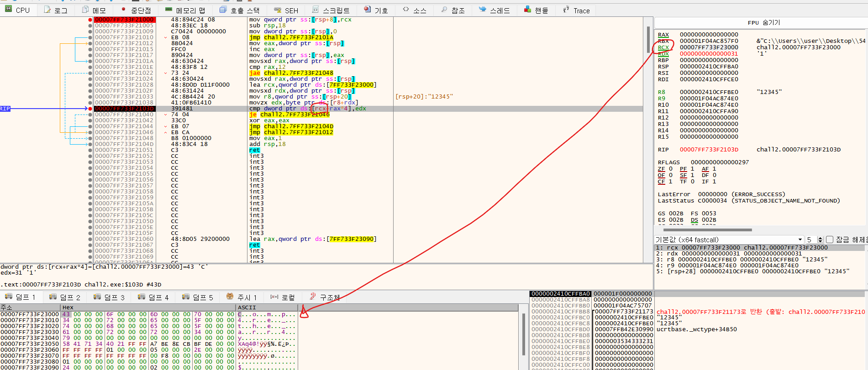The image size is (868, 370).
Task: Click the 스크립트 (Script) tab icon
Action: 316,10
